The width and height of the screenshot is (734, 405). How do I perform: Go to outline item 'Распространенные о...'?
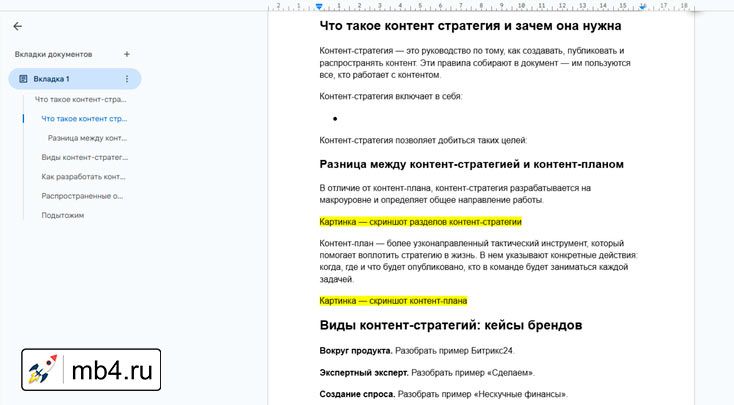[x=82, y=196]
